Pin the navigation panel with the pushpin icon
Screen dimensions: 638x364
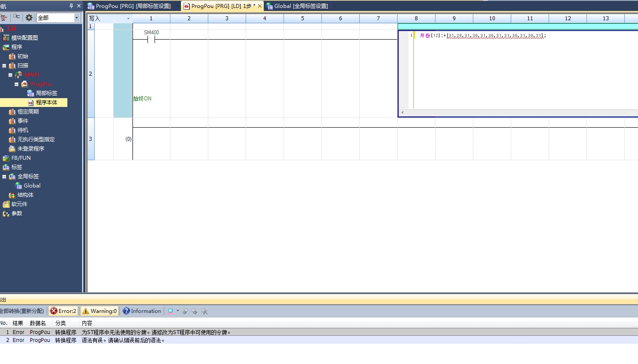pyautogui.click(x=71, y=6)
